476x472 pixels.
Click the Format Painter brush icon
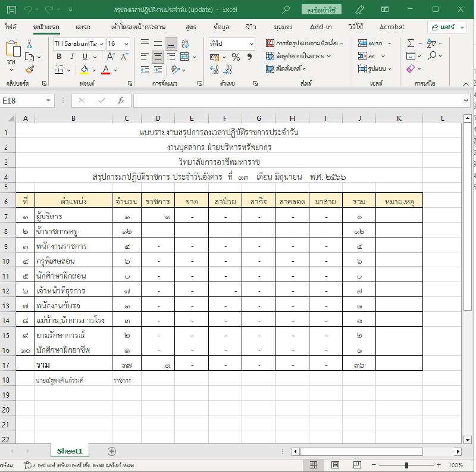point(29,70)
